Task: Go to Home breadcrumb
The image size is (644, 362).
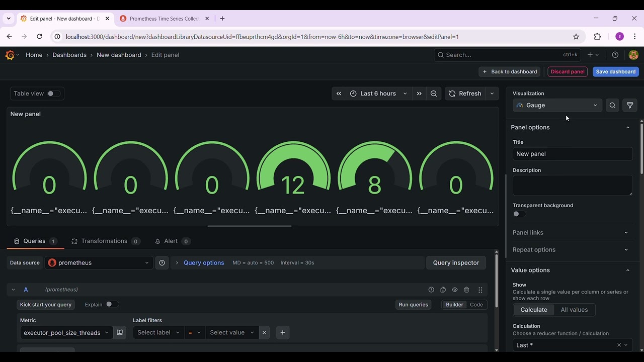Action: [x=34, y=55]
